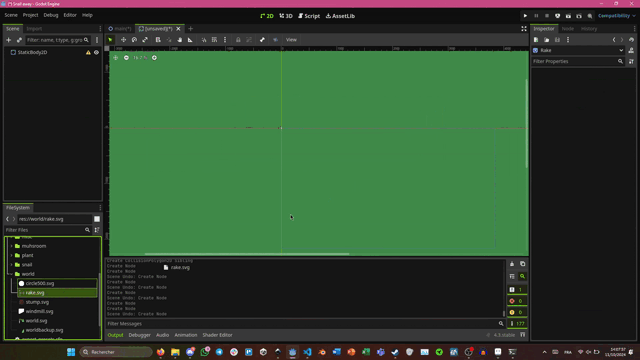The width and height of the screenshot is (640, 360).
Task: Add a new child node
Action: (9, 40)
